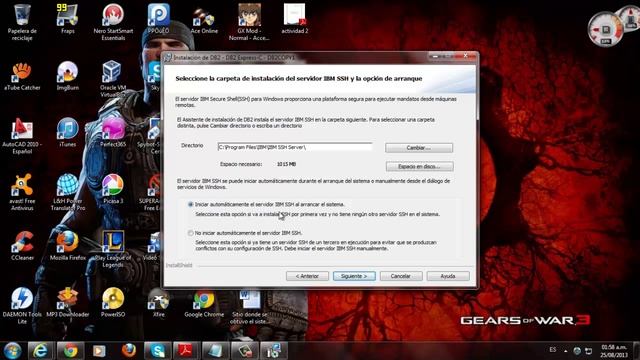Viewport: 640px width, 360px height.
Task: Click the Cambiar... button
Action: [419, 148]
